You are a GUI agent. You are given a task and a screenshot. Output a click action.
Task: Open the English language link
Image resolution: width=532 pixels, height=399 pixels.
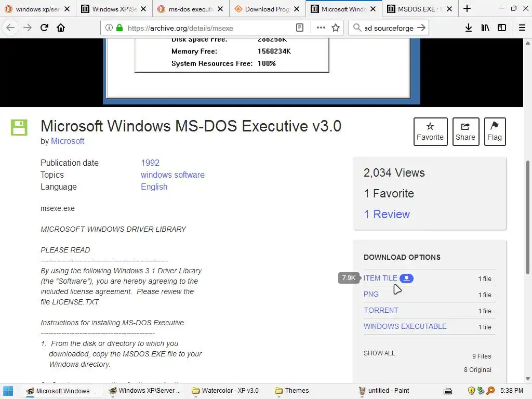154,187
